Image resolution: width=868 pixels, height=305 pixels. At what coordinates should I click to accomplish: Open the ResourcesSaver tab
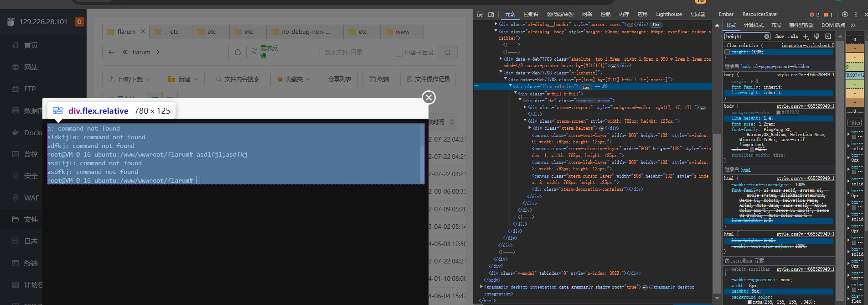click(760, 14)
